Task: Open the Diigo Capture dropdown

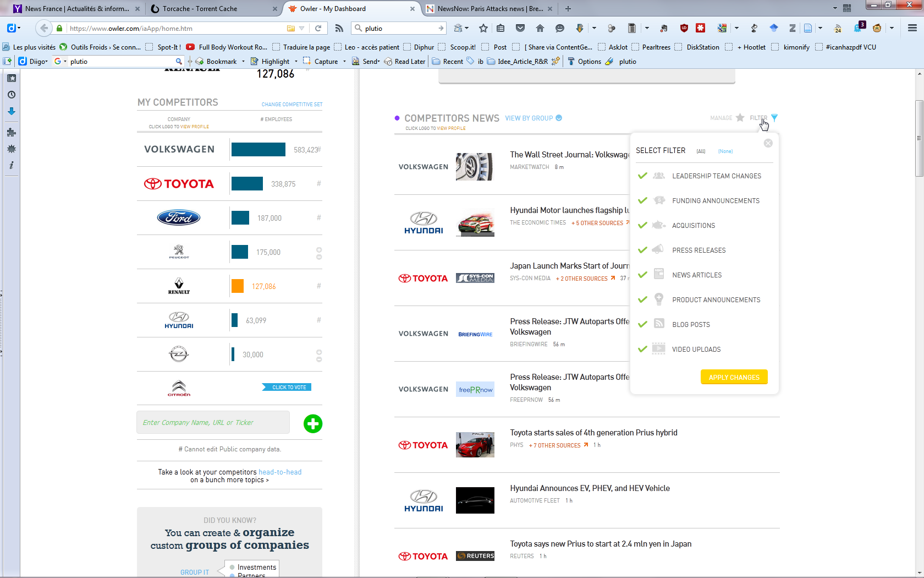Action: pos(344,62)
